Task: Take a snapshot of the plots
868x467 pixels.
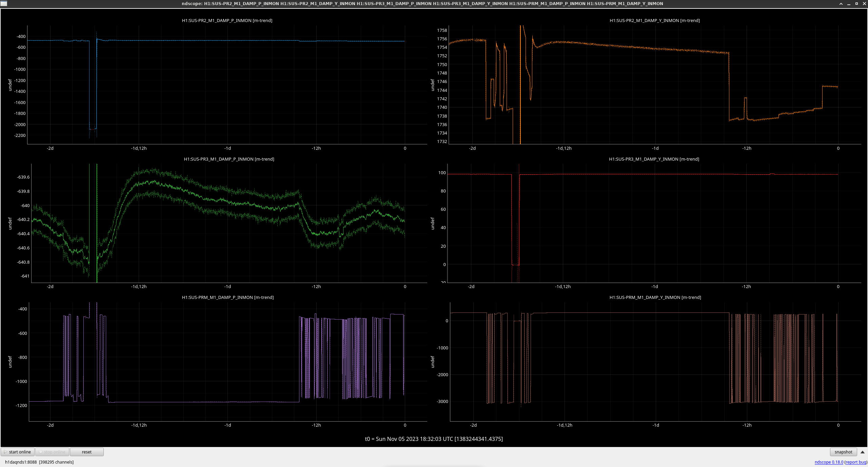Action: click(x=843, y=452)
